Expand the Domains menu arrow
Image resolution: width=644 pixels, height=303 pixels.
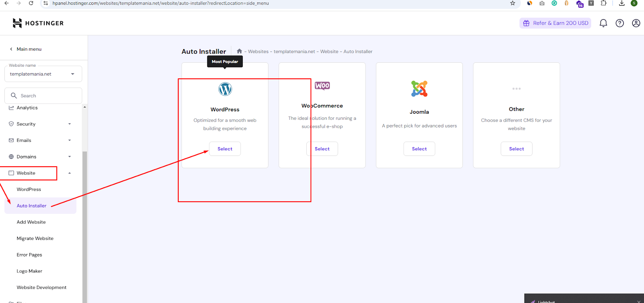(x=70, y=157)
